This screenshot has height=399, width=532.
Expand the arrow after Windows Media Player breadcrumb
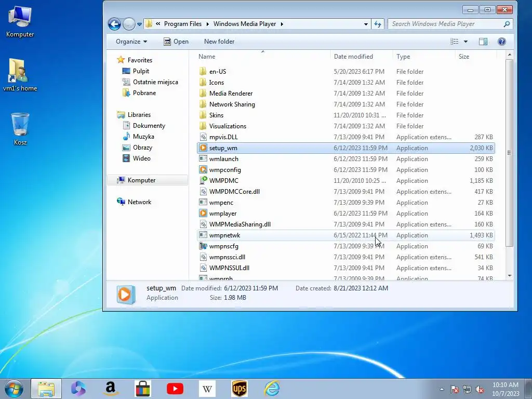(282, 24)
